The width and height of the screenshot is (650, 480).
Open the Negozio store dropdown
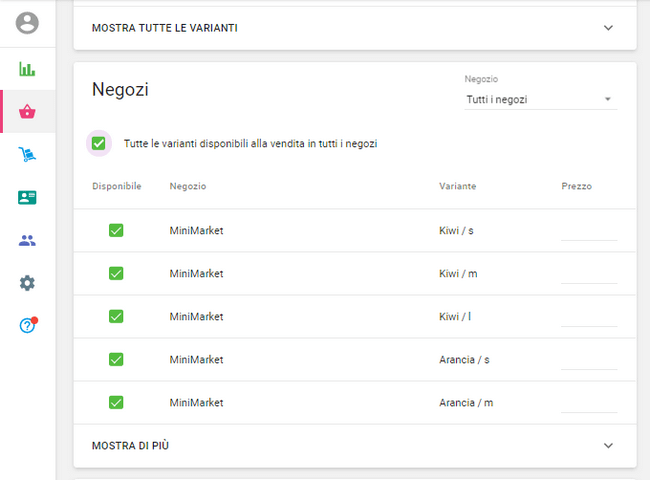coord(540,99)
